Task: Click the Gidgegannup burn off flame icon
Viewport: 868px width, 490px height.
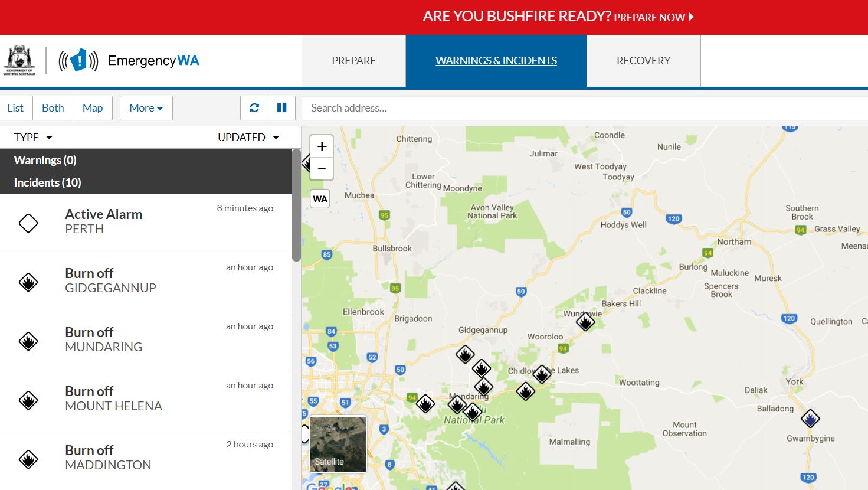Action: [x=28, y=282]
